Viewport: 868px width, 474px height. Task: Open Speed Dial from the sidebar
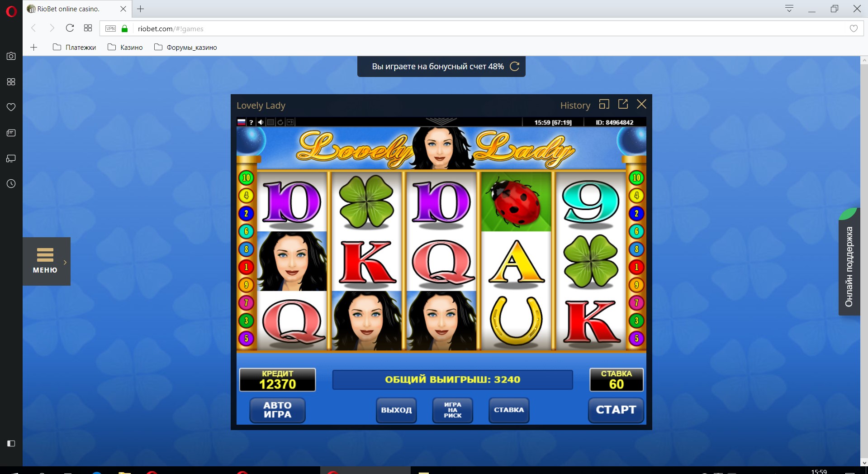[x=11, y=81]
